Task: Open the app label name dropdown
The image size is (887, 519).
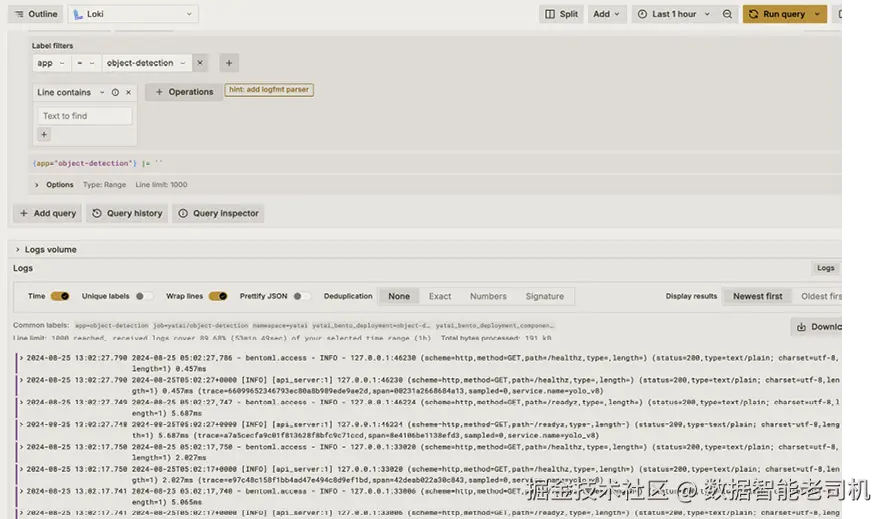Action: (51, 63)
